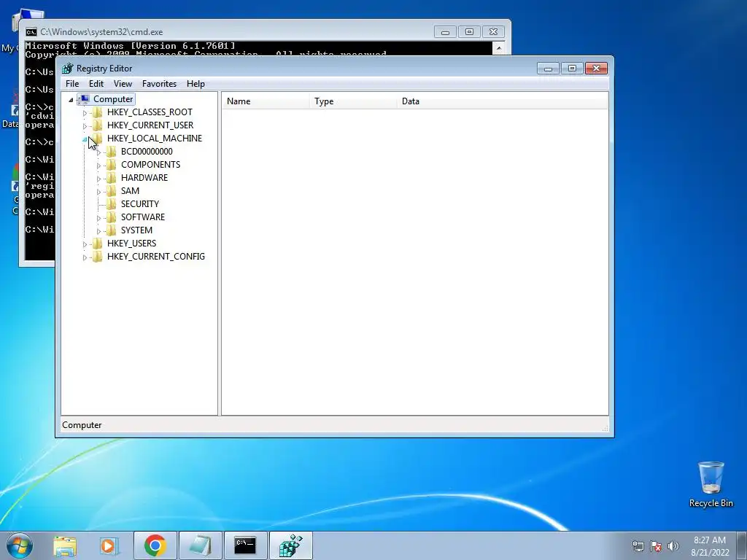Close the cmd.exe window
The height and width of the screenshot is (560, 747).
click(493, 32)
